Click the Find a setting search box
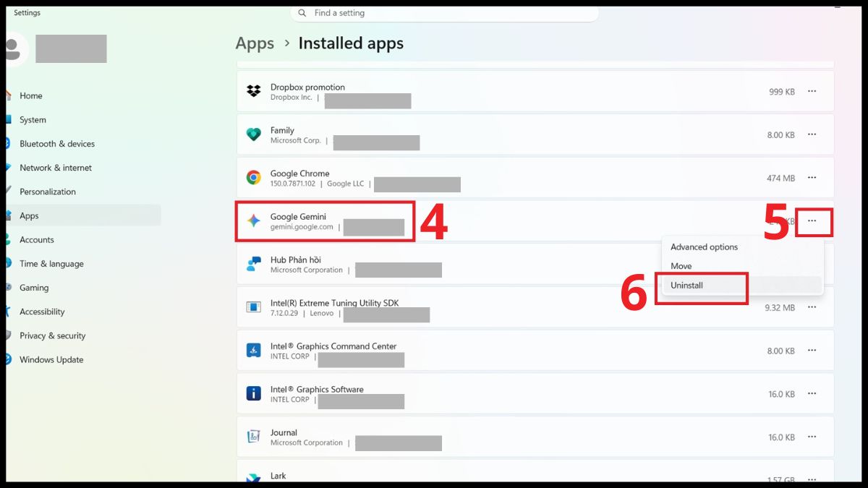Viewport: 868px width, 488px height. pos(445,13)
